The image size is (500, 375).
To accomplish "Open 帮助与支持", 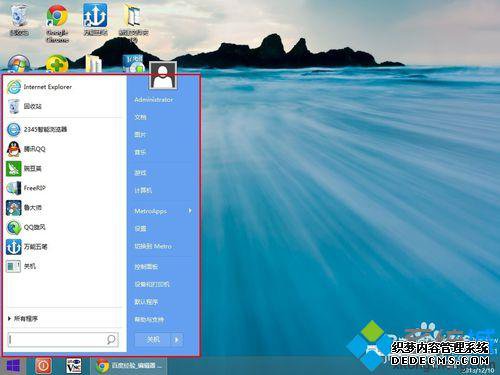I will (x=149, y=320).
